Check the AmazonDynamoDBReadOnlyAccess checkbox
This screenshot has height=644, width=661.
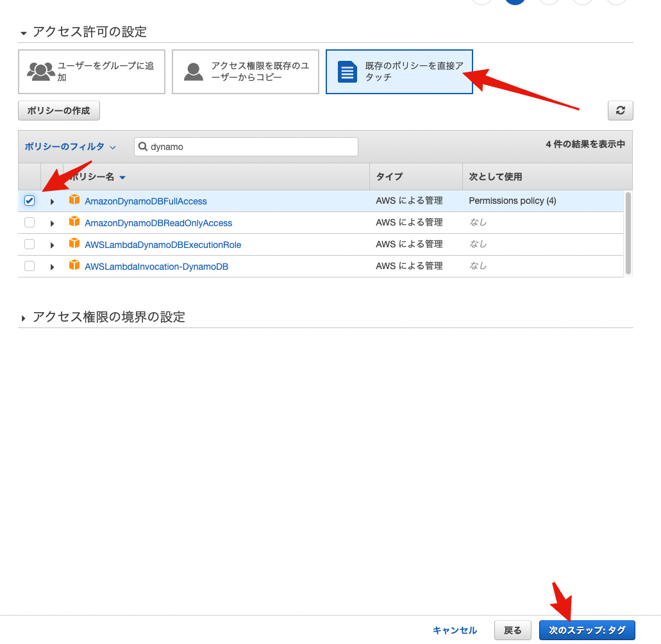pyautogui.click(x=29, y=222)
